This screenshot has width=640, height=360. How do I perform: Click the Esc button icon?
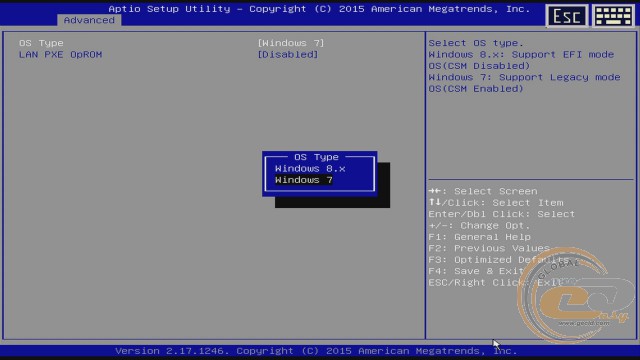(x=567, y=16)
